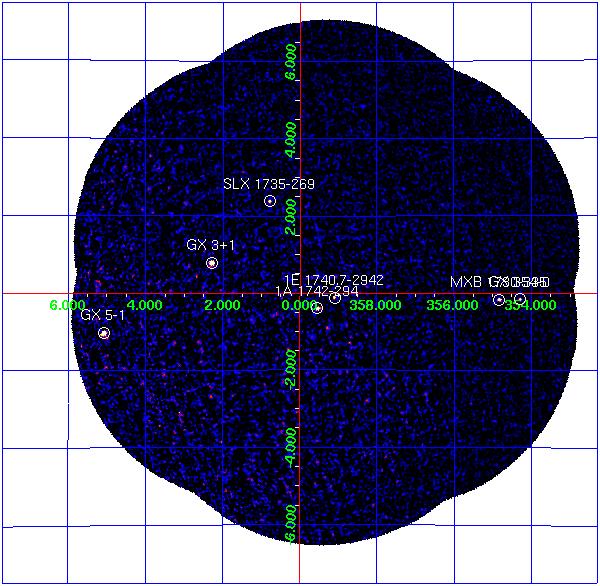Viewport: 600px width, 586px height.
Task: Click the 'GX 3+1' text label
Action: click(x=210, y=245)
